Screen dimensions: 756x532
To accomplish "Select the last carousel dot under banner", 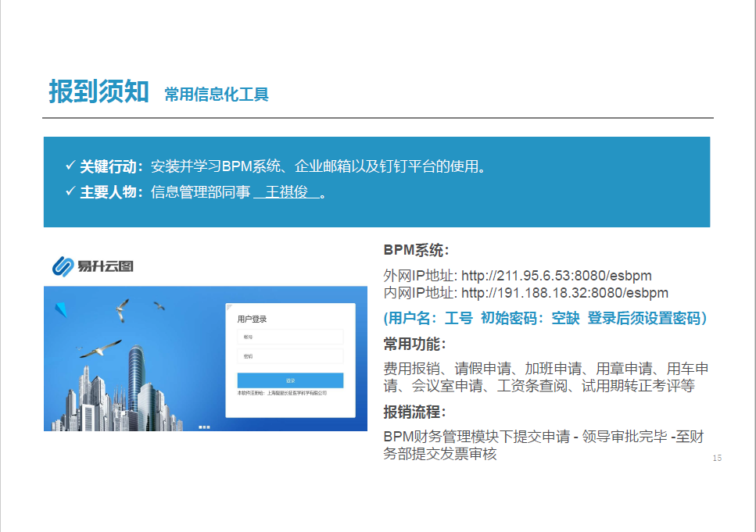I will click(209, 427).
